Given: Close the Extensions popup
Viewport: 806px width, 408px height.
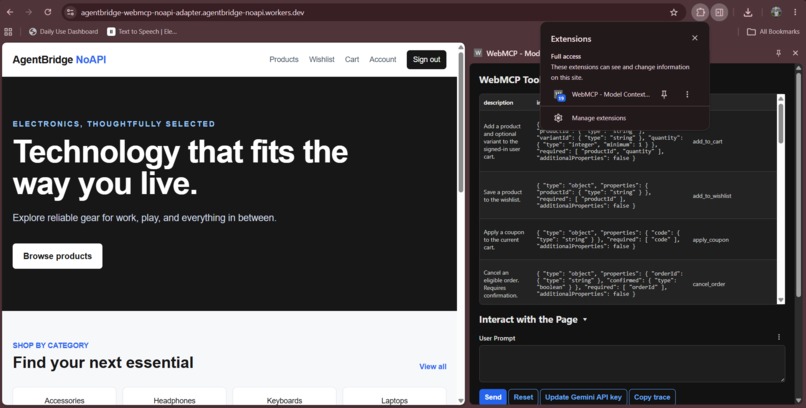Looking at the screenshot, I should pyautogui.click(x=694, y=38).
